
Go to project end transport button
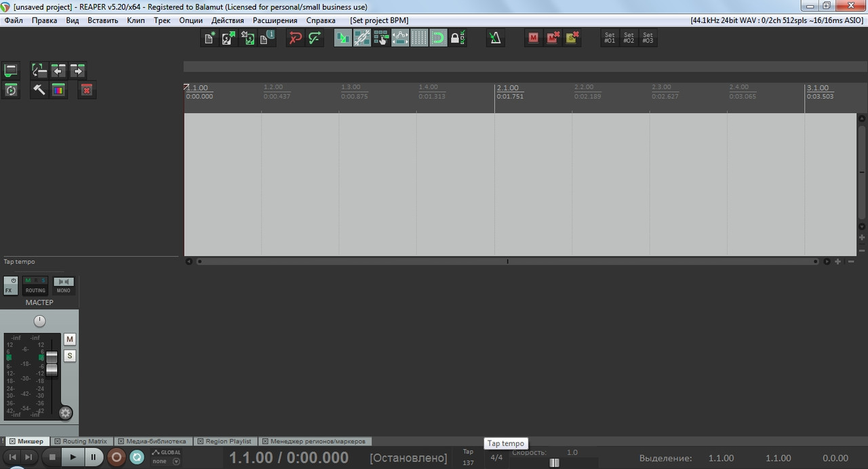28,457
